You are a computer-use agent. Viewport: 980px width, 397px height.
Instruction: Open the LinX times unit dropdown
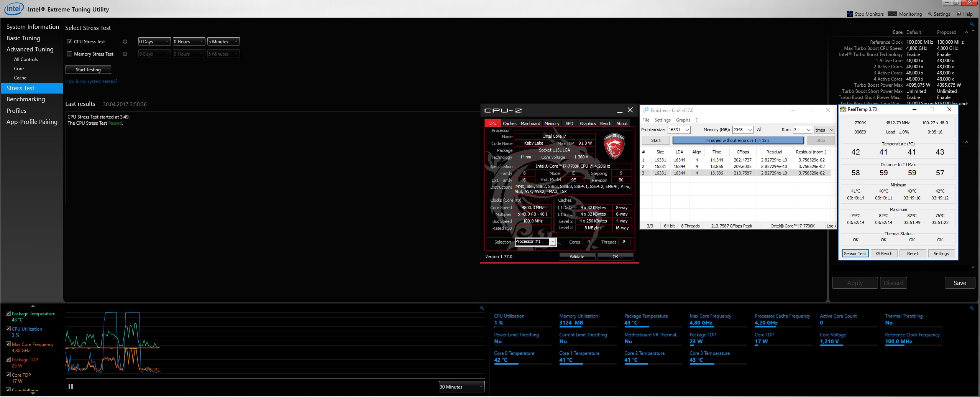[824, 130]
